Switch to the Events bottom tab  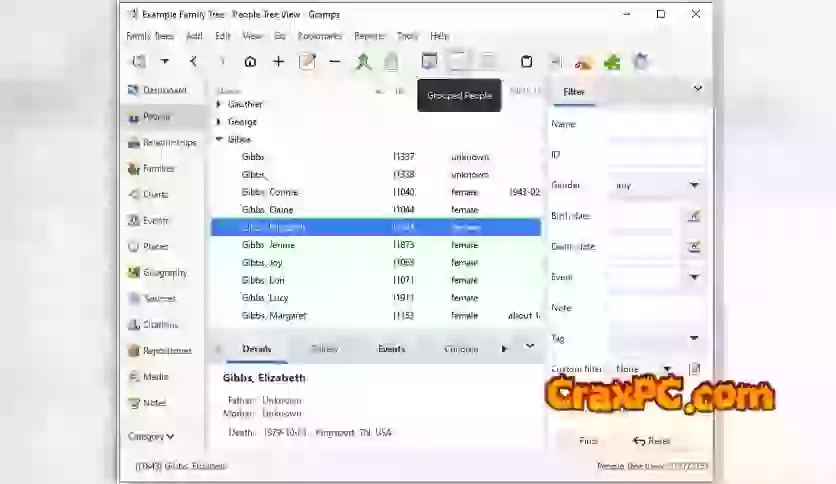click(392, 349)
